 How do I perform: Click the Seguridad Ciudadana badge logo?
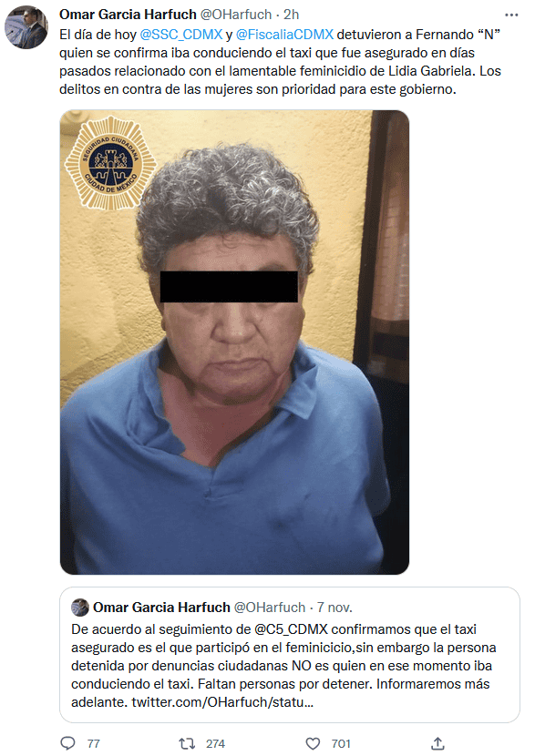tap(110, 162)
